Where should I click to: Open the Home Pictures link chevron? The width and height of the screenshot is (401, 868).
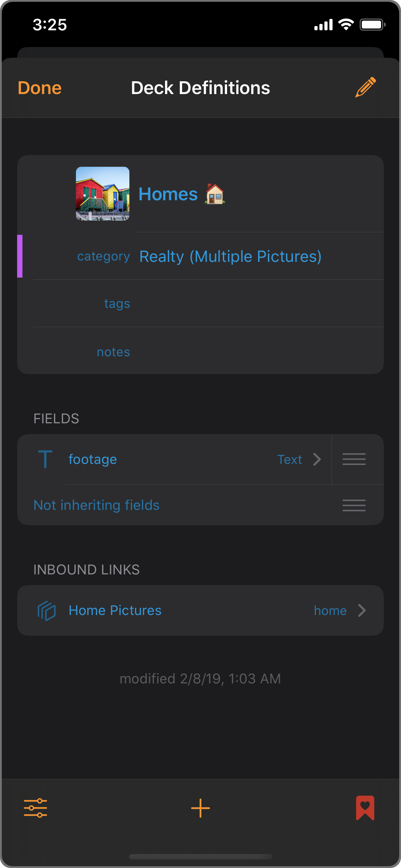(x=362, y=610)
